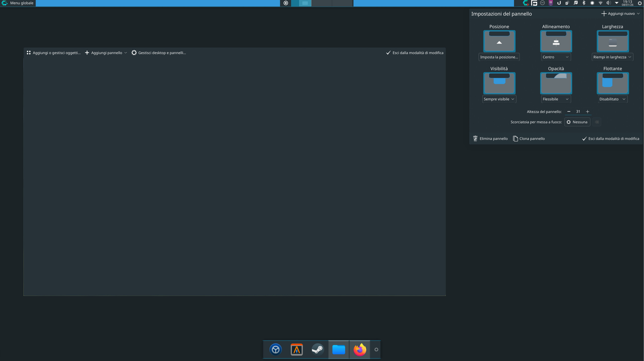Launch Firefox from the dock

point(360,349)
